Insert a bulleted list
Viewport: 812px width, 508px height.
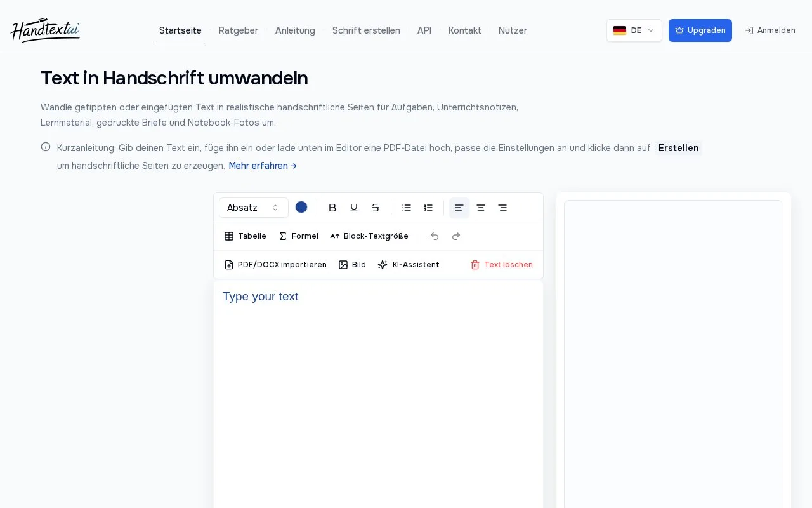coord(407,208)
